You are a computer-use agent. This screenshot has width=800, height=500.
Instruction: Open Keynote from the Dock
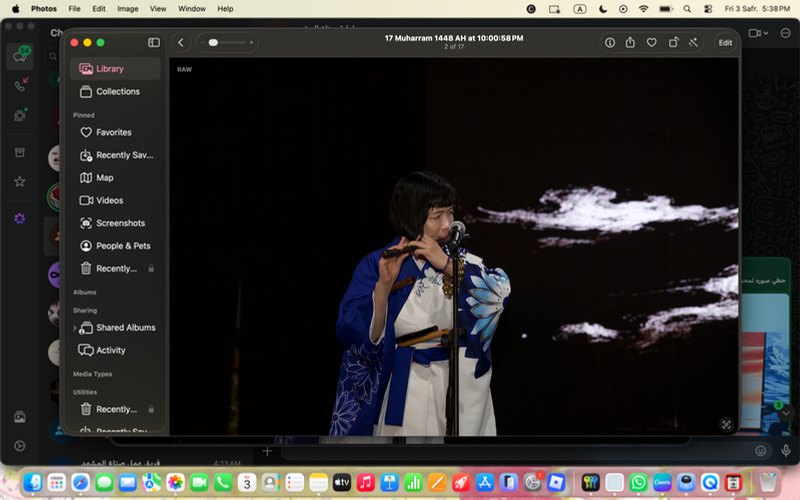(x=390, y=482)
